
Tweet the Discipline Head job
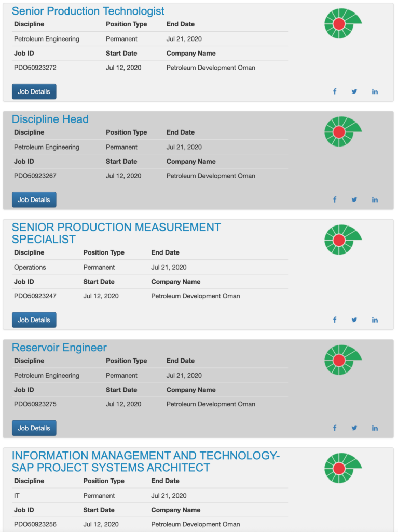pos(354,200)
